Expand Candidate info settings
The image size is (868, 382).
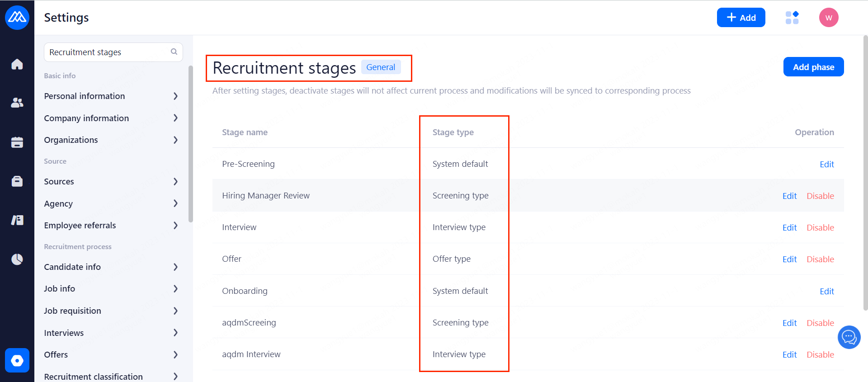coord(111,267)
